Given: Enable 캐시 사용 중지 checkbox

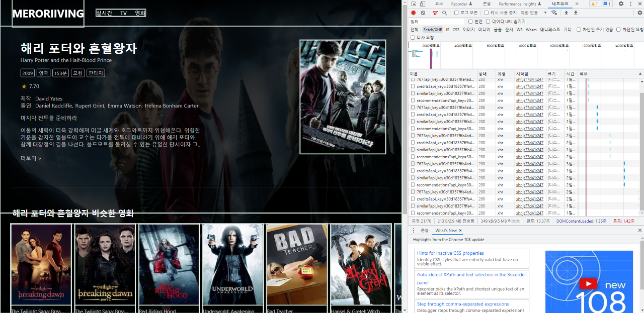Looking at the screenshot, I should [487, 13].
